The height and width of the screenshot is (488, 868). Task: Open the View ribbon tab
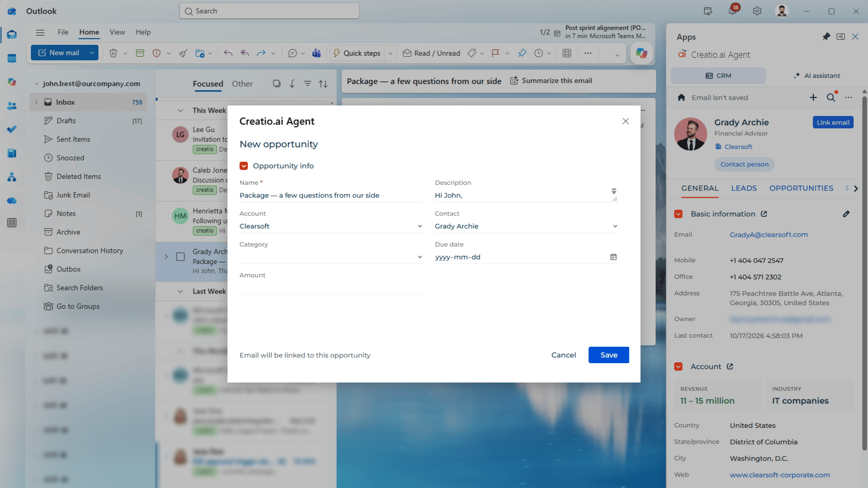click(x=117, y=32)
